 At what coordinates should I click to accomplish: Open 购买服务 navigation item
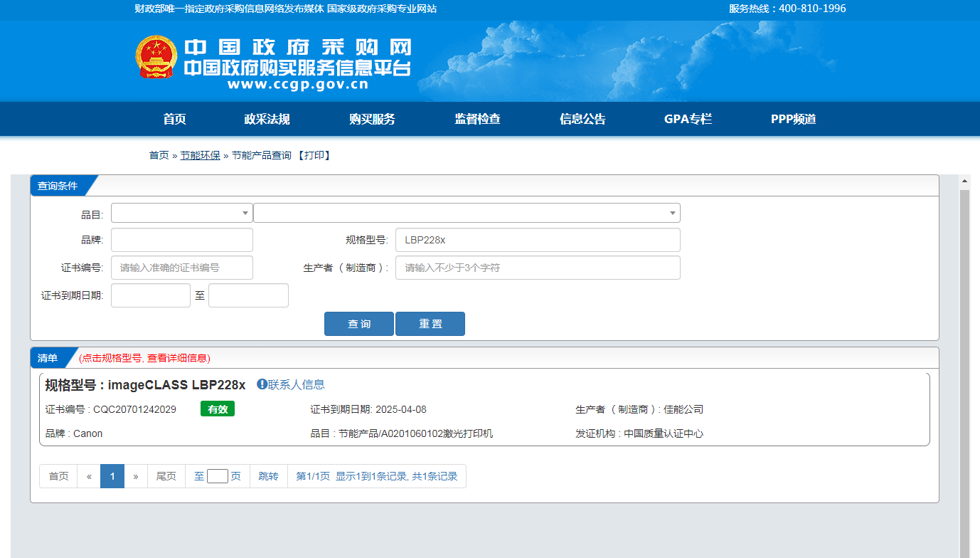[x=372, y=119]
